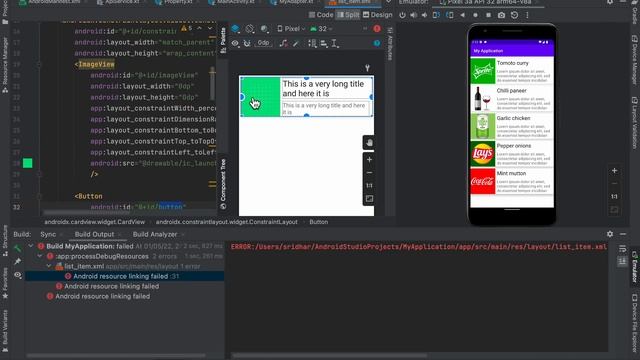Image resolution: width=640 pixels, height=360 pixels.
Task: Switch editor to Design view
Action: point(378,15)
